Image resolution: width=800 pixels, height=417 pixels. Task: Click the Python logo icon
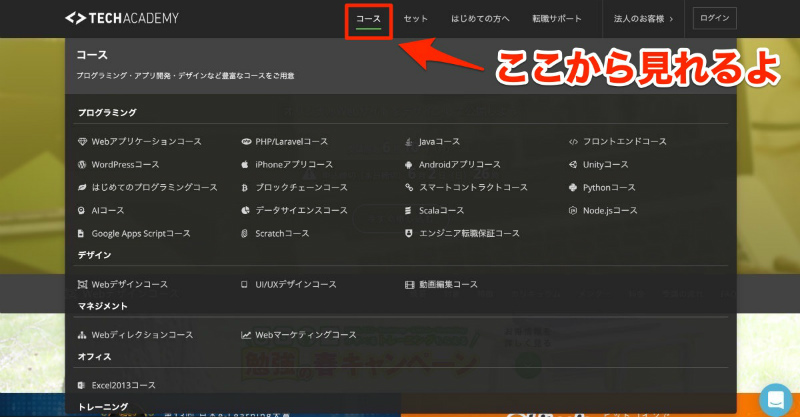[573, 188]
